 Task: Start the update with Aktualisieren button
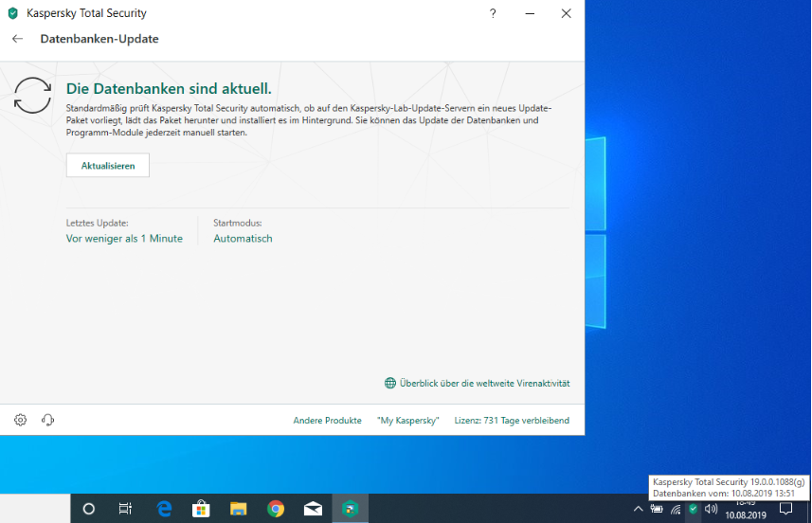tap(108, 166)
